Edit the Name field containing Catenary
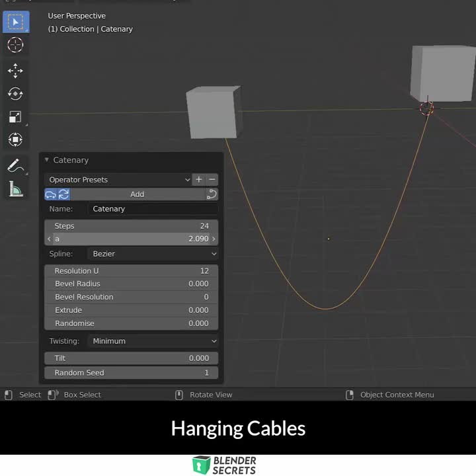Viewport: 476px width, 476px height. coord(153,209)
